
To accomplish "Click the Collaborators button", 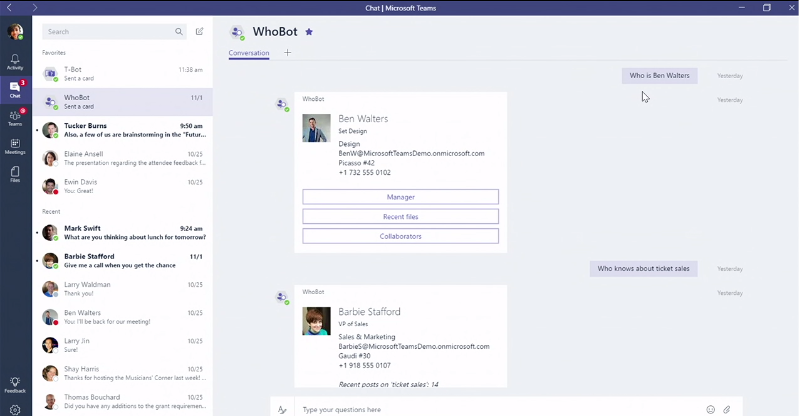I will 400,236.
